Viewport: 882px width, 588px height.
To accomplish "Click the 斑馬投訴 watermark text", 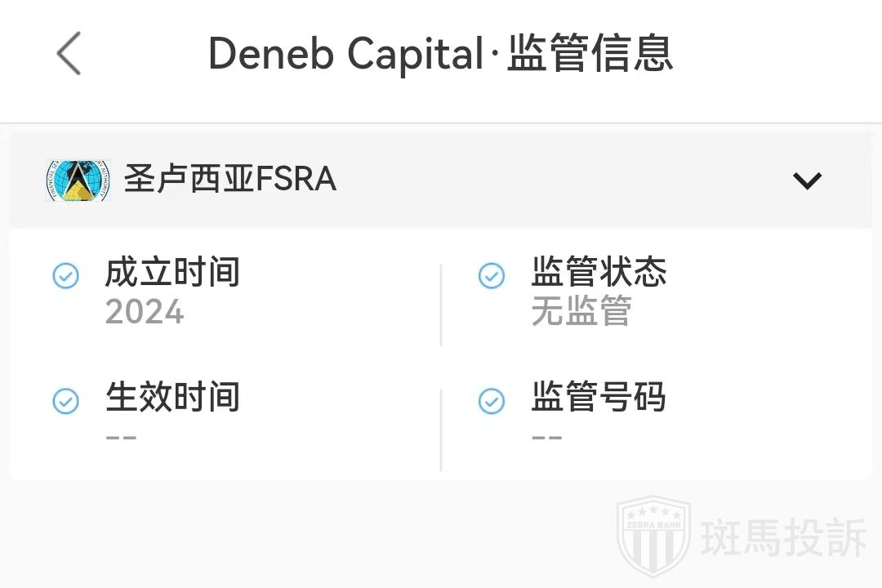I will [x=784, y=539].
